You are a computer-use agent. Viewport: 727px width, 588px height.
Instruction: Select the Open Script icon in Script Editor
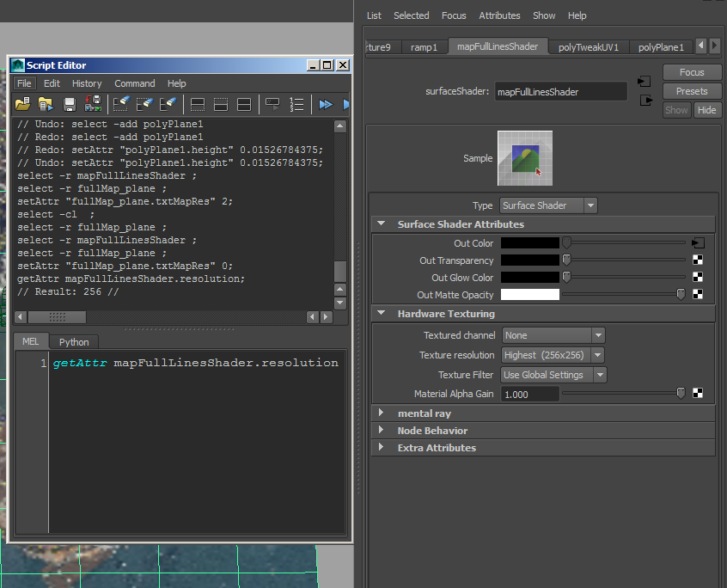(x=21, y=104)
